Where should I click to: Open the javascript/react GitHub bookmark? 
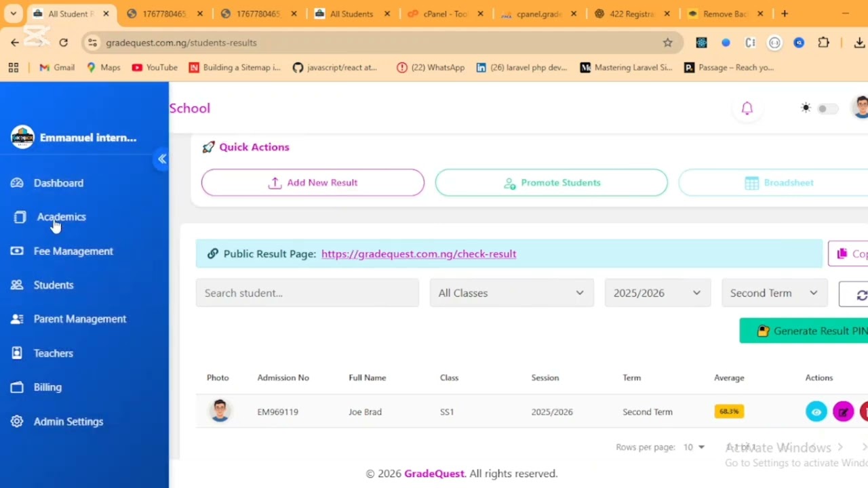[335, 67]
